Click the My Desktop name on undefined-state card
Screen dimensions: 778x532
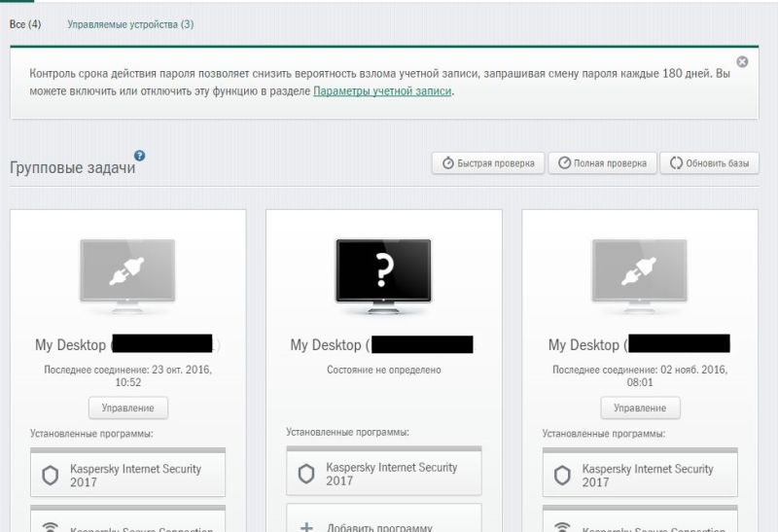coord(381,344)
